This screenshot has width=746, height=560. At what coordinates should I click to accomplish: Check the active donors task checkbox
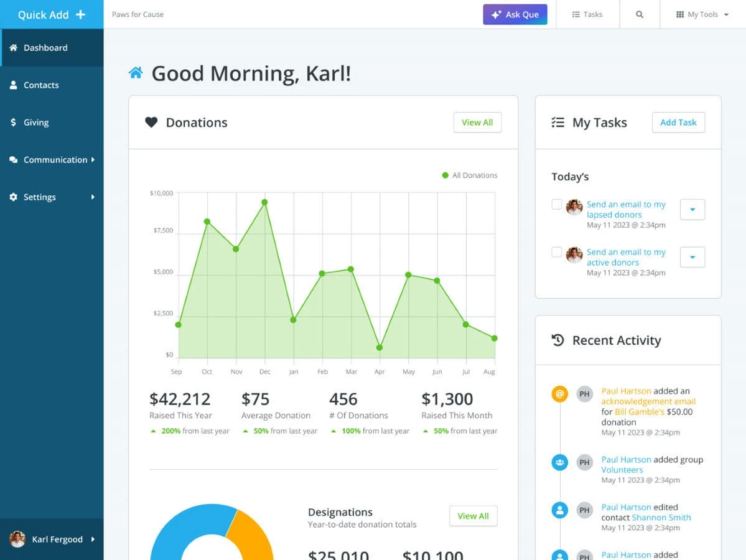pos(557,252)
